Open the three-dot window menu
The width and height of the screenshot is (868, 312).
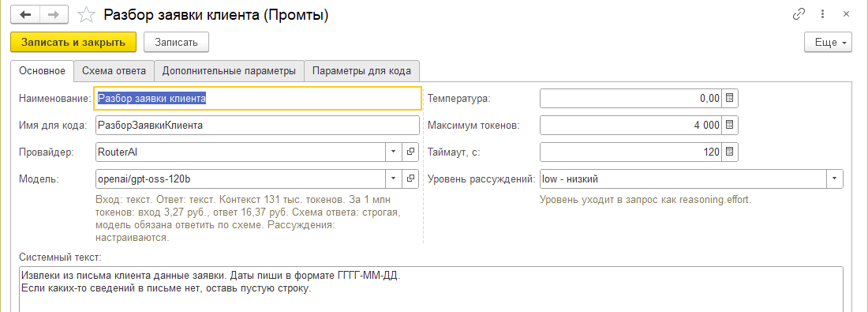(823, 14)
